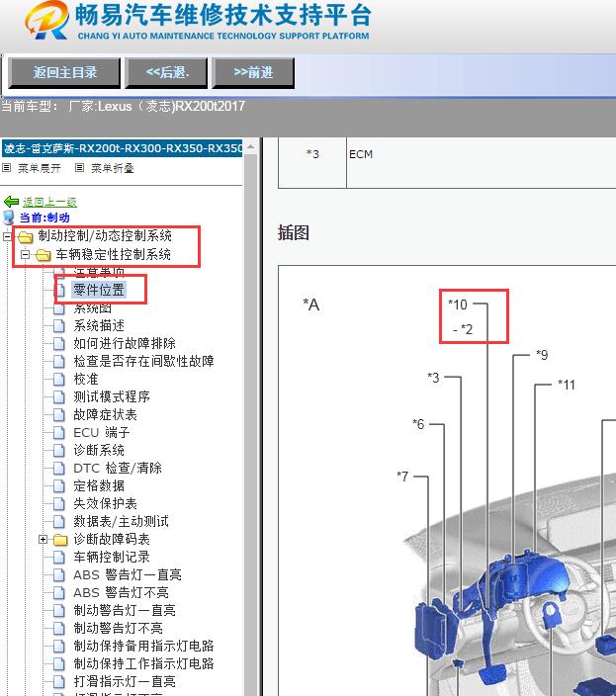Click the 故障症状表 document icon
The width and height of the screenshot is (616, 696).
point(59,415)
